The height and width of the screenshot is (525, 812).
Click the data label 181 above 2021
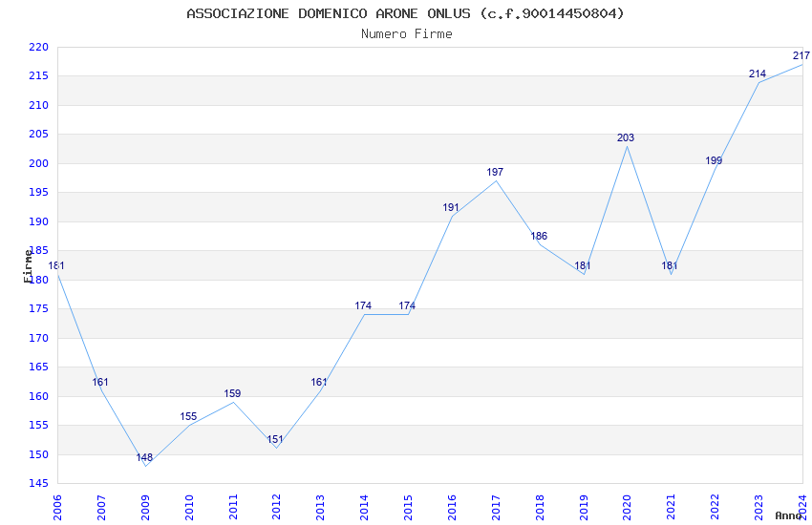pyautogui.click(x=670, y=266)
